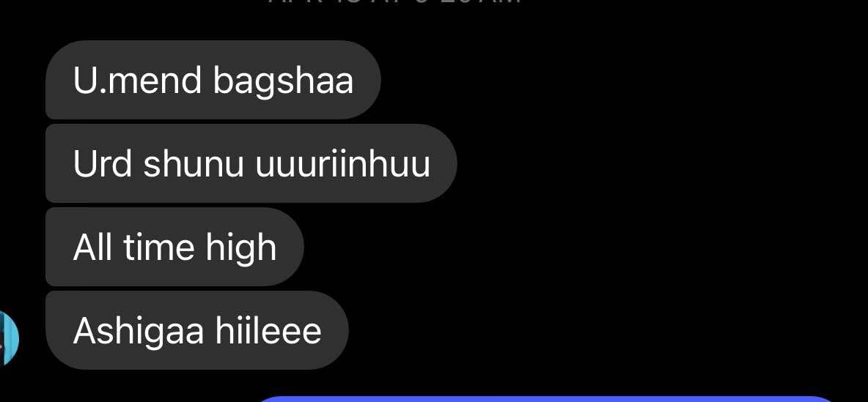Open the sender's profile avatar

(x=9, y=338)
